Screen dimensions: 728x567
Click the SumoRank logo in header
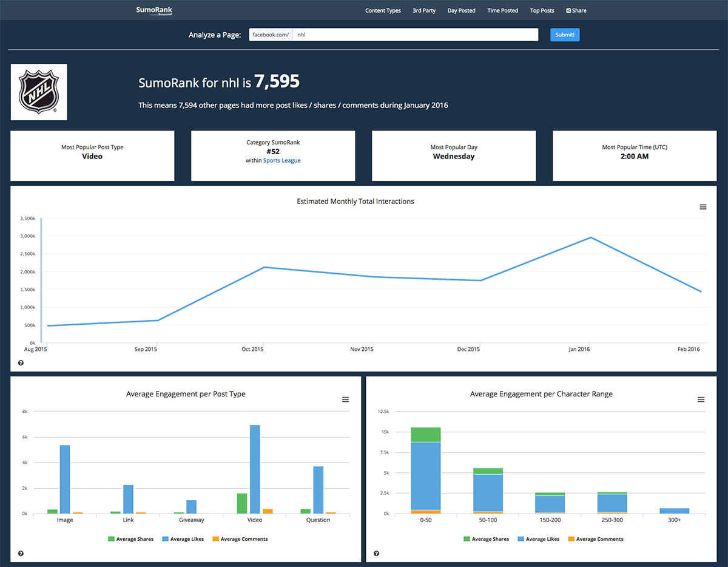150,10
